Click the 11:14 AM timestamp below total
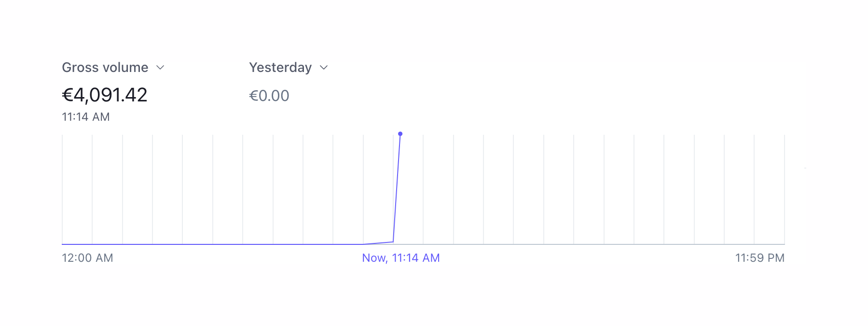868x326 pixels. (x=86, y=117)
